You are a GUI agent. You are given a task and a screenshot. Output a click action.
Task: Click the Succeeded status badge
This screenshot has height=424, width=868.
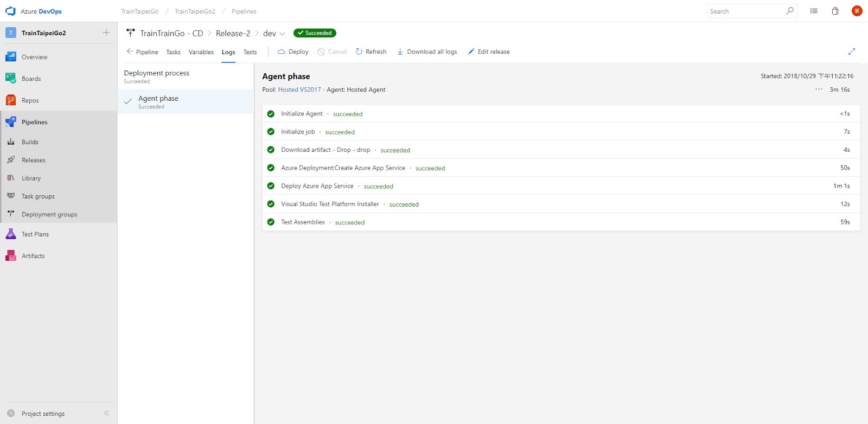click(x=315, y=33)
